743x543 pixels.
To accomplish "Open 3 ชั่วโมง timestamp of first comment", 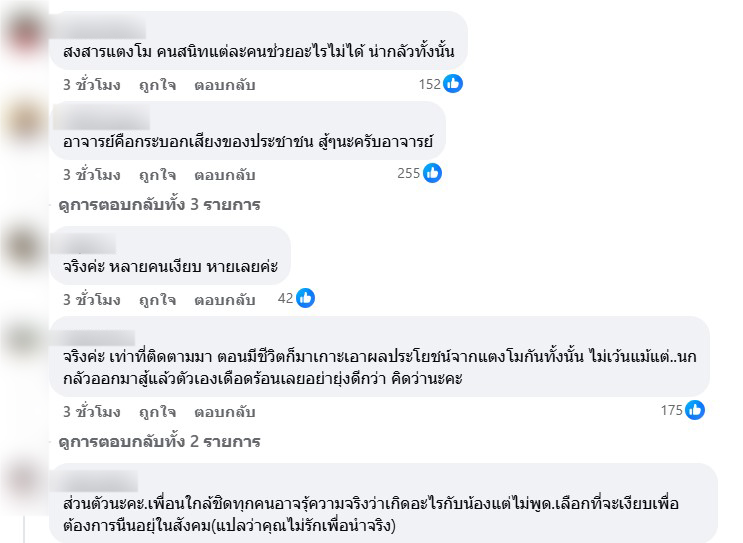I will 92,85.
